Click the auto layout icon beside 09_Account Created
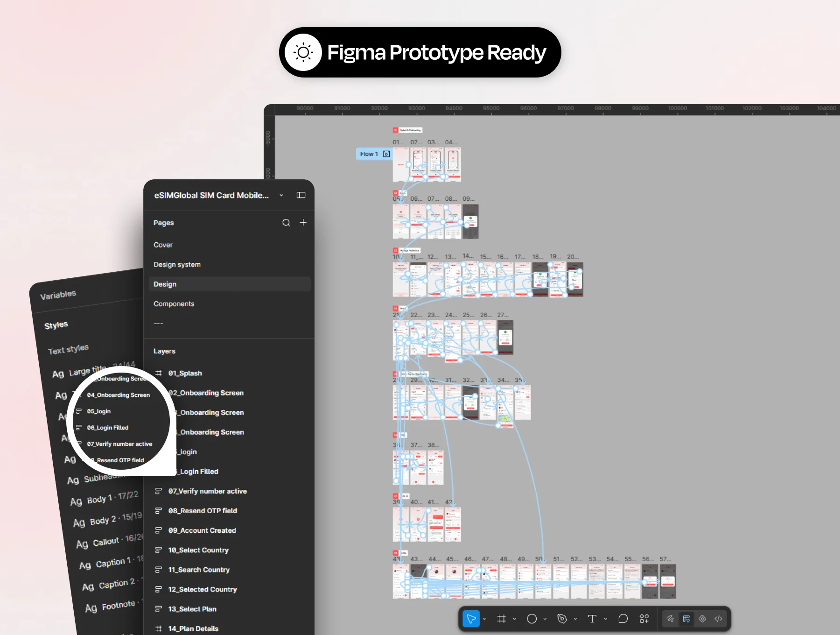 coord(159,530)
